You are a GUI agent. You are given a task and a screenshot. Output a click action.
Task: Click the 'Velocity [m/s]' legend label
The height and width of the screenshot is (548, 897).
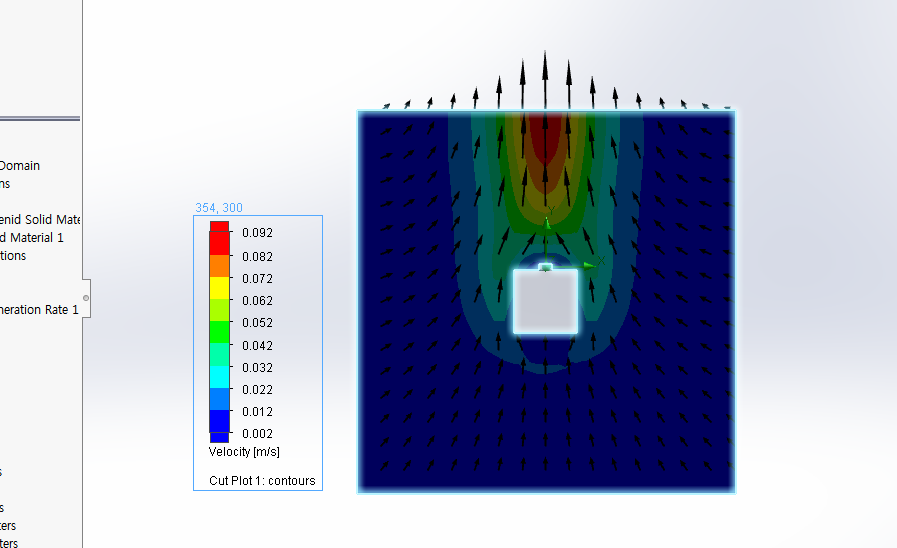coord(244,452)
